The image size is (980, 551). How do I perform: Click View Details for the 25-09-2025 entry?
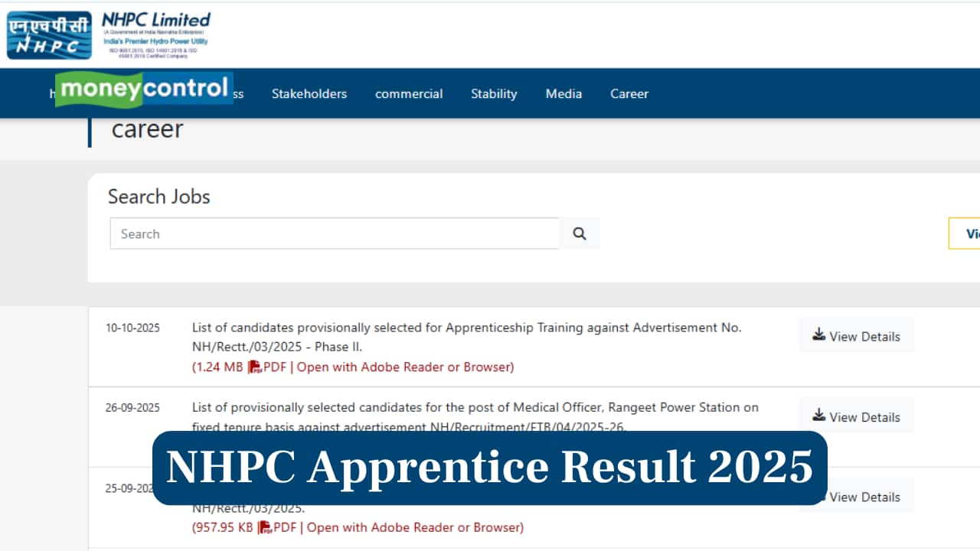[864, 497]
